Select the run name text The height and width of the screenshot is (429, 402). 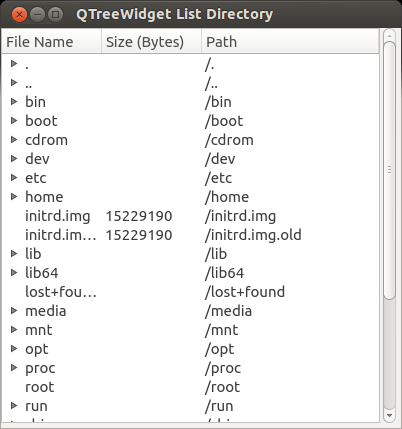(x=36, y=406)
